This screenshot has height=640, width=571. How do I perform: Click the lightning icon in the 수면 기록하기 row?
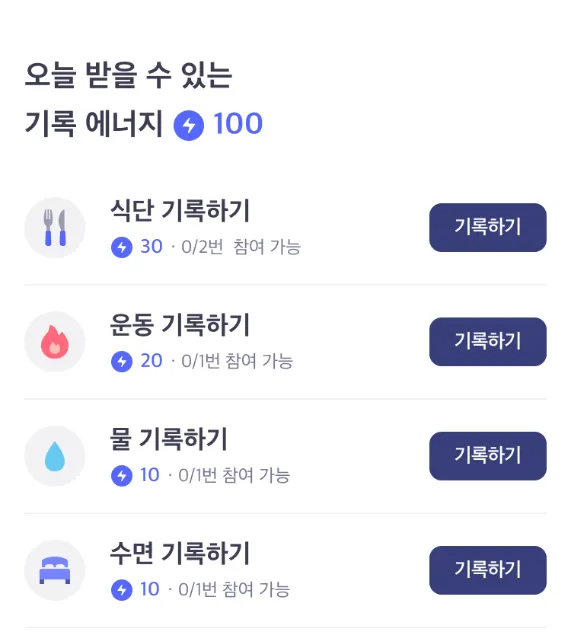point(122,590)
